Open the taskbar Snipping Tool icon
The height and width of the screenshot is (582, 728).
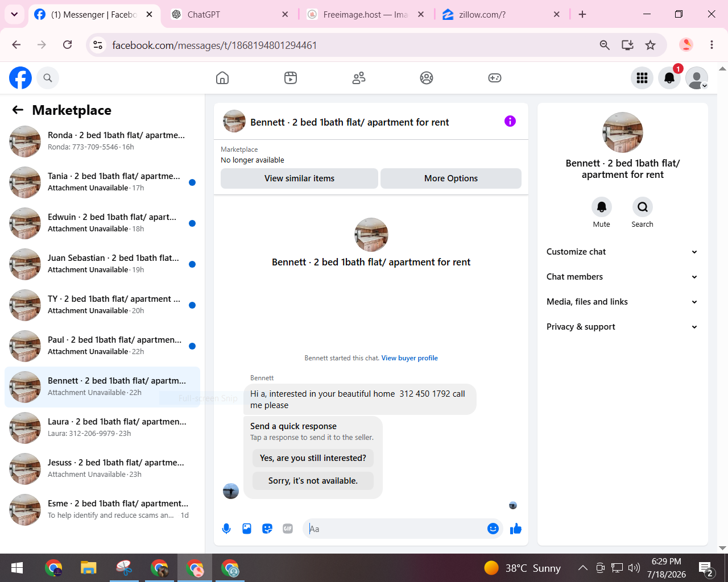click(124, 568)
